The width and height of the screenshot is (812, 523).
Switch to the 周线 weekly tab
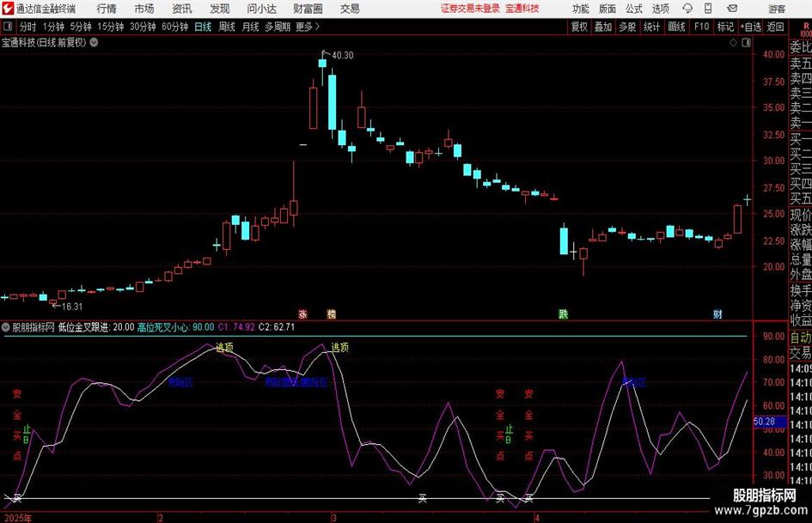pyautogui.click(x=227, y=27)
